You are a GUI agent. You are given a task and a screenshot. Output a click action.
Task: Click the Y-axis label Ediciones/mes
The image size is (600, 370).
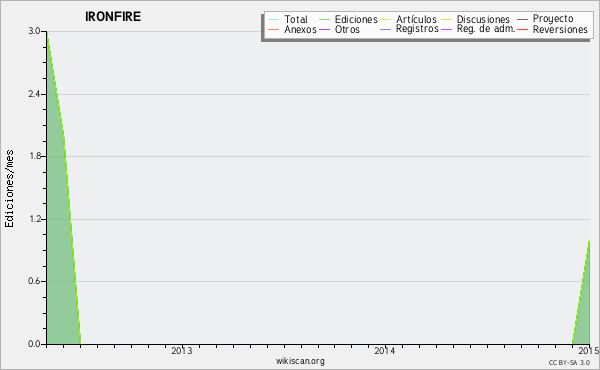(x=9, y=189)
